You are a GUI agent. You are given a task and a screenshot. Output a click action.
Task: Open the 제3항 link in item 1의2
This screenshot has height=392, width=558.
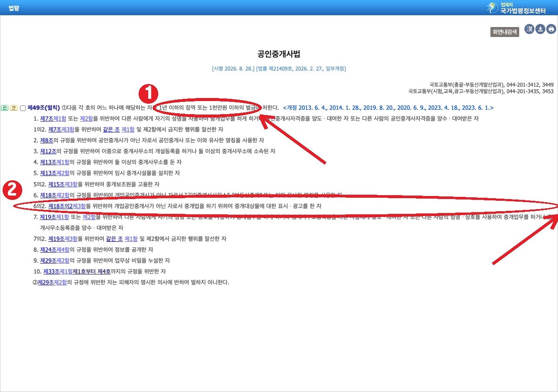(68, 129)
